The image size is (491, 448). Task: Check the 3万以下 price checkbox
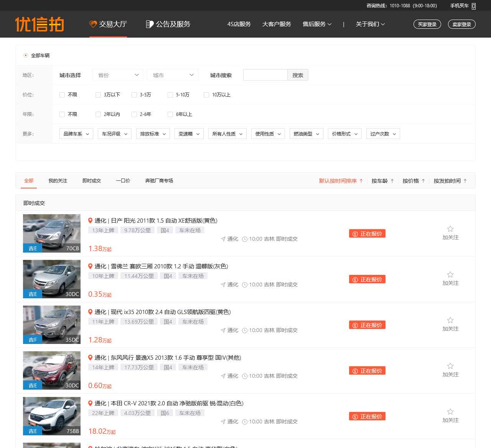coord(98,95)
